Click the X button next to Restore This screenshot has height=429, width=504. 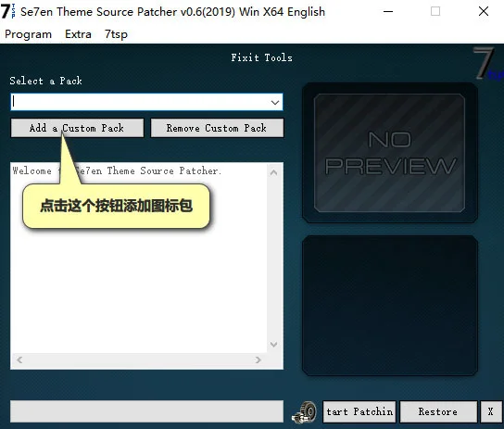click(x=490, y=411)
